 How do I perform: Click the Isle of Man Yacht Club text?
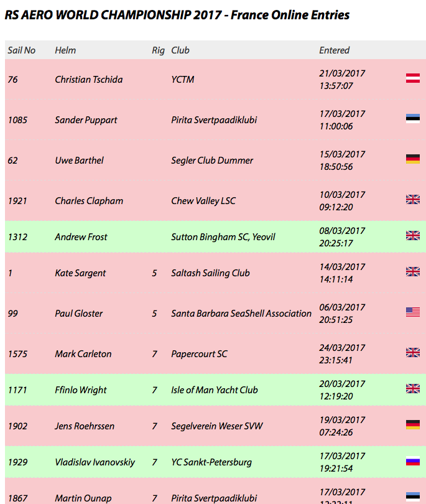tap(215, 390)
